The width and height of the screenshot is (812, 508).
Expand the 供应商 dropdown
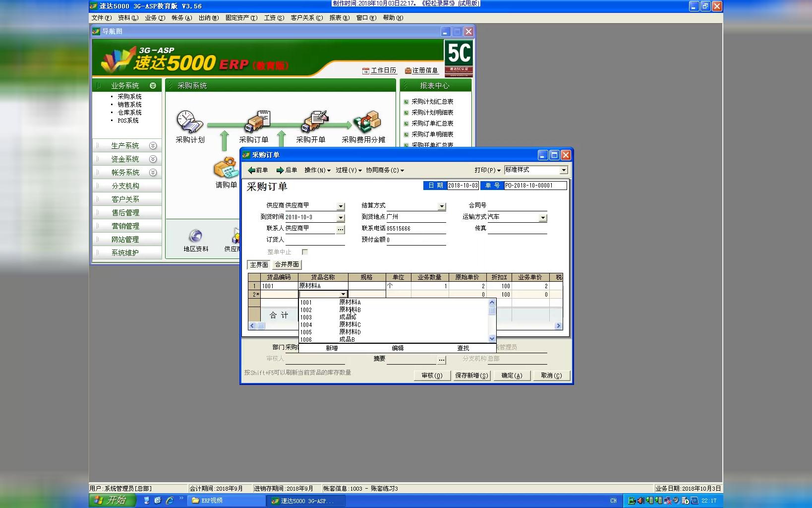tap(341, 206)
